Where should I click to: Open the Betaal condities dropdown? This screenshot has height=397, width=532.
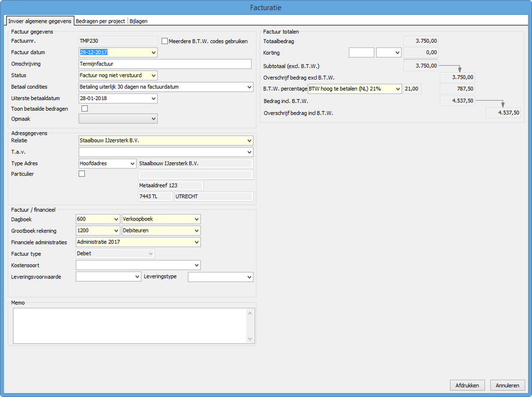249,87
